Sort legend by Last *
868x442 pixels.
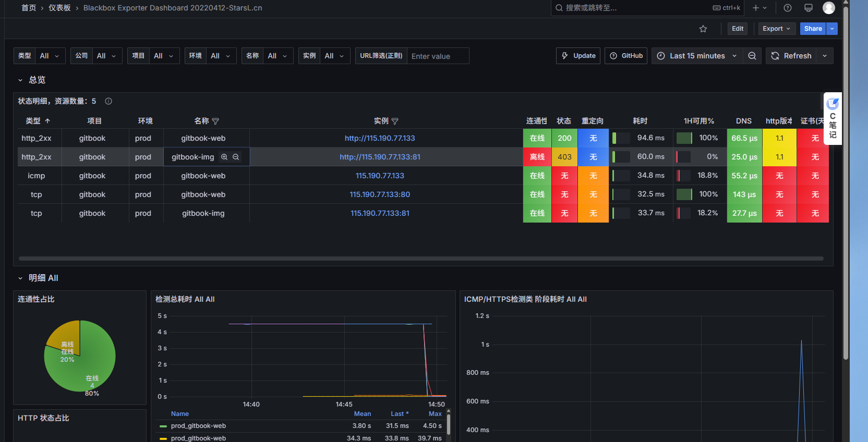coord(400,414)
